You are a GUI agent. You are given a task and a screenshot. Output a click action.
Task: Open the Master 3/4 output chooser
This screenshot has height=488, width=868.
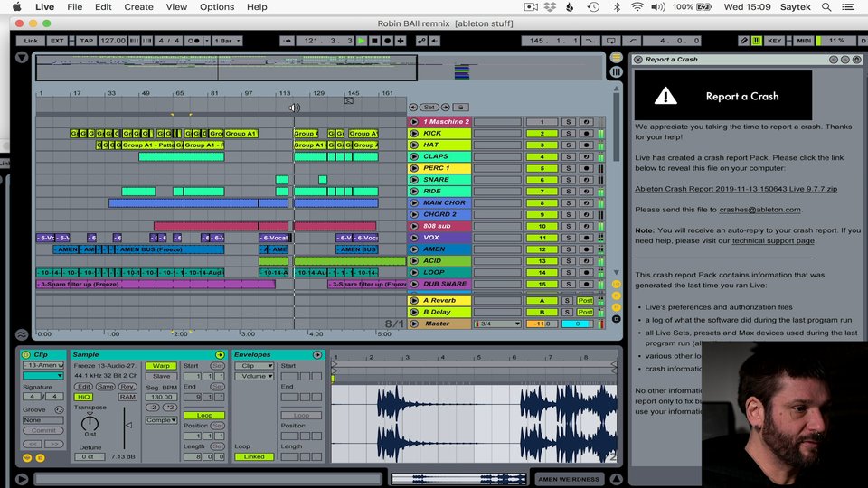tap(497, 324)
